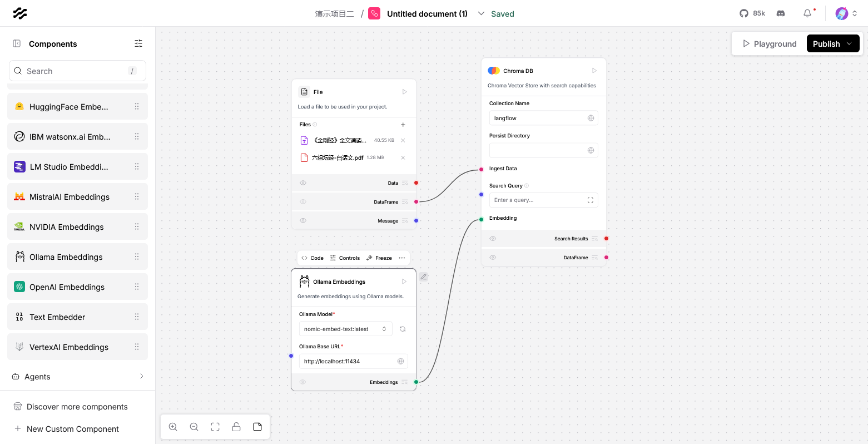The image size is (868, 444).
Task: Toggle visibility of File Message output
Action: [x=303, y=220]
